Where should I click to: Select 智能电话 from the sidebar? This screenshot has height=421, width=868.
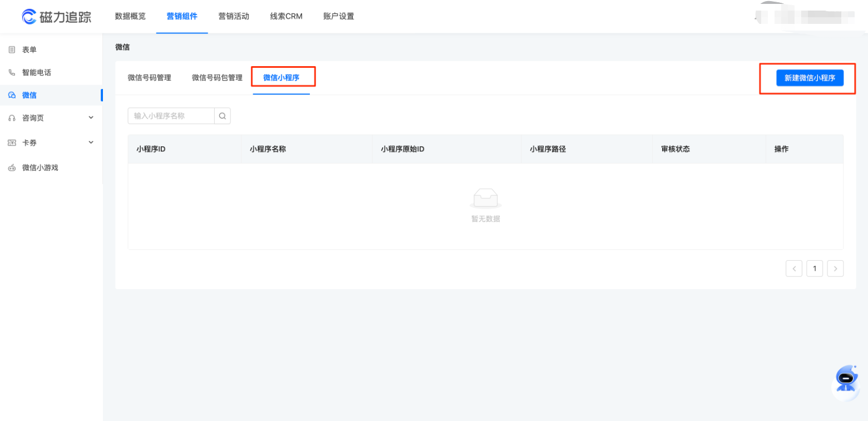[36, 72]
